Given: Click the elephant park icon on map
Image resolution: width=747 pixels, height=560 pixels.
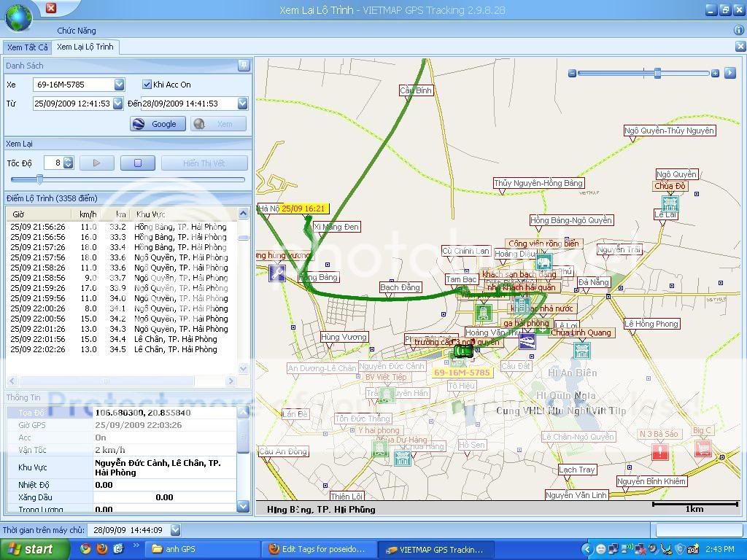Looking at the screenshot, I should coord(543,262).
